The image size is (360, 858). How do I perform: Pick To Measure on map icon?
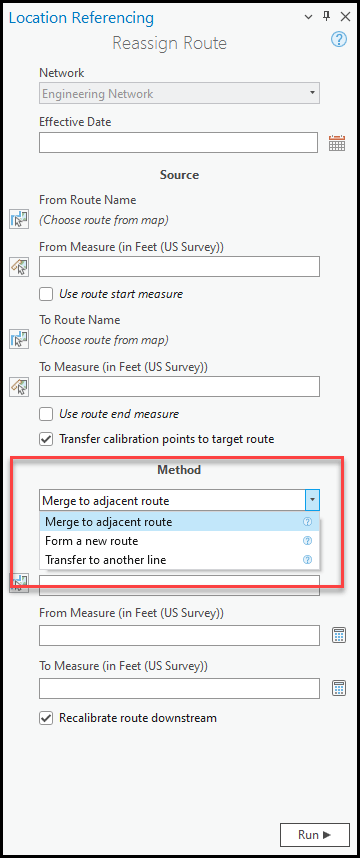19,387
